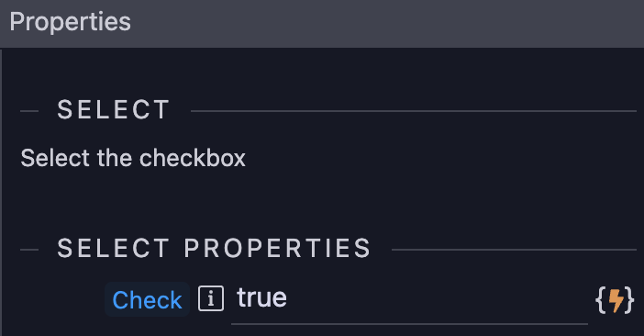Click the Properties panel's left border
The width and height of the screenshot is (644, 336).
coord(1,192)
